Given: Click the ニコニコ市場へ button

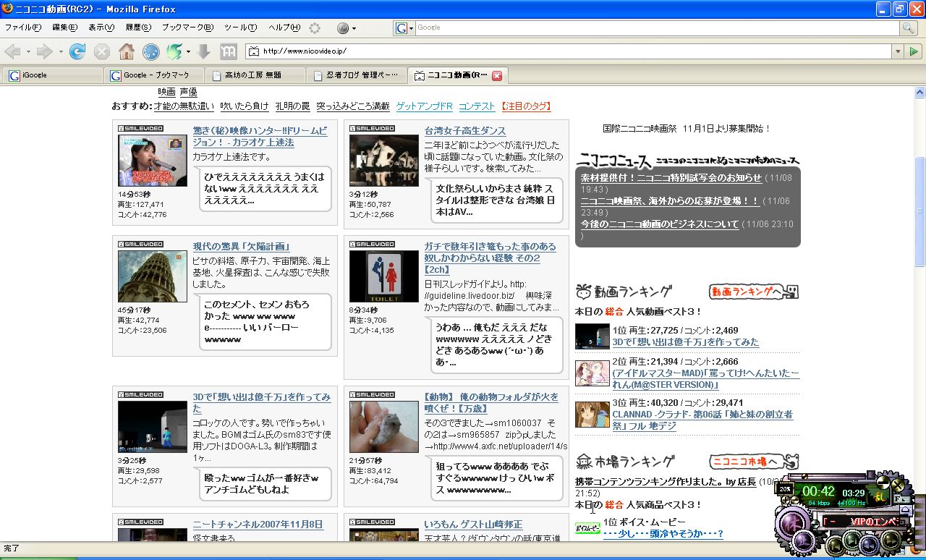Looking at the screenshot, I should click(x=753, y=462).
